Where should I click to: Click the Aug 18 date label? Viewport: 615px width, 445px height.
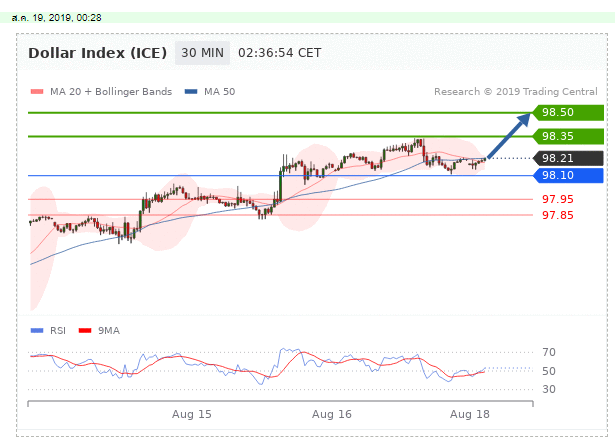click(x=470, y=414)
